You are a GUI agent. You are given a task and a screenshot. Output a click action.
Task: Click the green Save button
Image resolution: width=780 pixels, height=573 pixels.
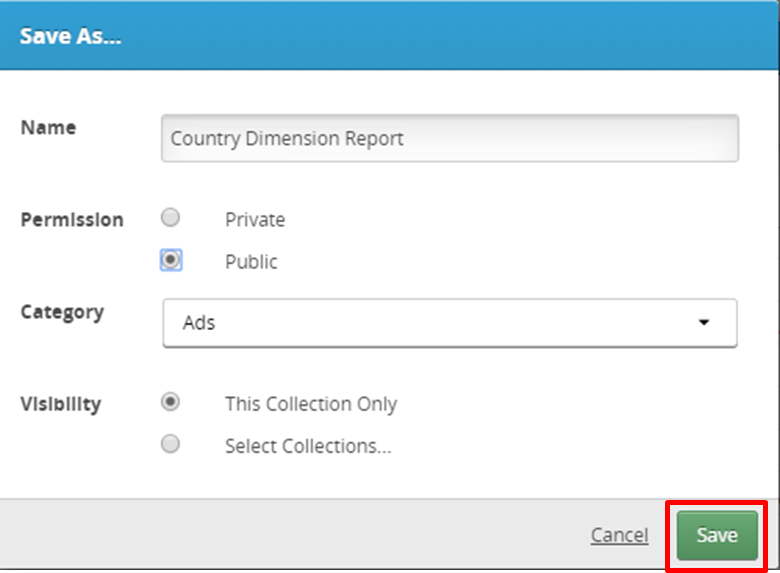click(x=717, y=535)
